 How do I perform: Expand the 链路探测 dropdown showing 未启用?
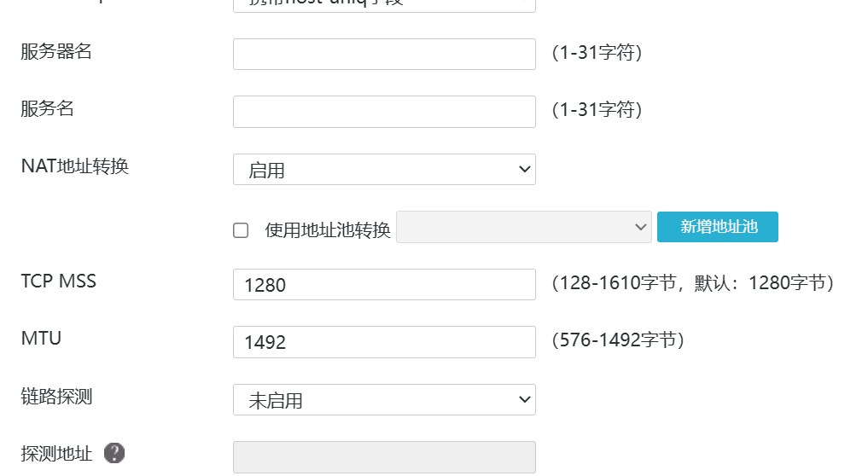tap(384, 400)
